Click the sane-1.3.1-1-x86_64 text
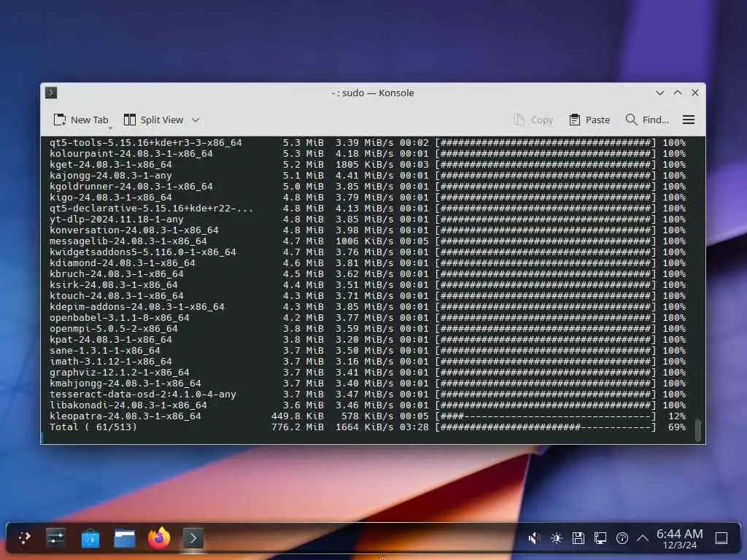This screenshot has height=560, width=747. point(105,351)
